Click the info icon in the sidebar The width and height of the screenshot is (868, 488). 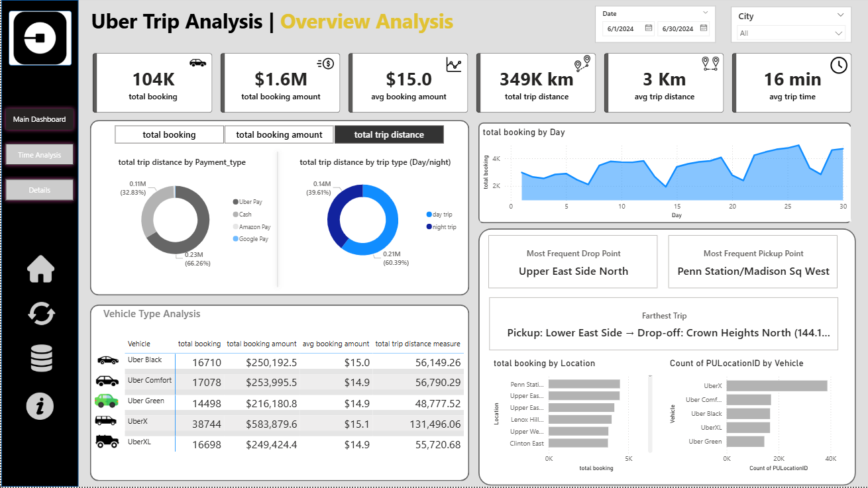40,405
